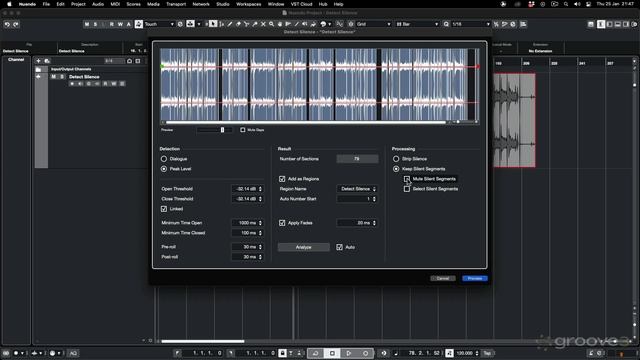Click the Input/Output Channels folder icon
The width and height of the screenshot is (640, 360).
coord(38,69)
